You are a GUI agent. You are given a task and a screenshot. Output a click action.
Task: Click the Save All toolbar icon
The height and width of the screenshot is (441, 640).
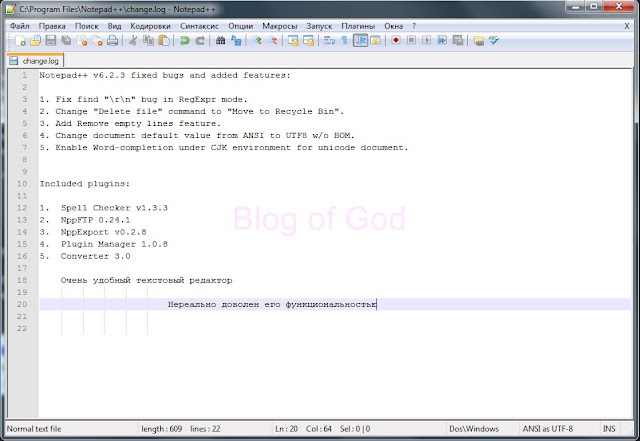point(66,40)
